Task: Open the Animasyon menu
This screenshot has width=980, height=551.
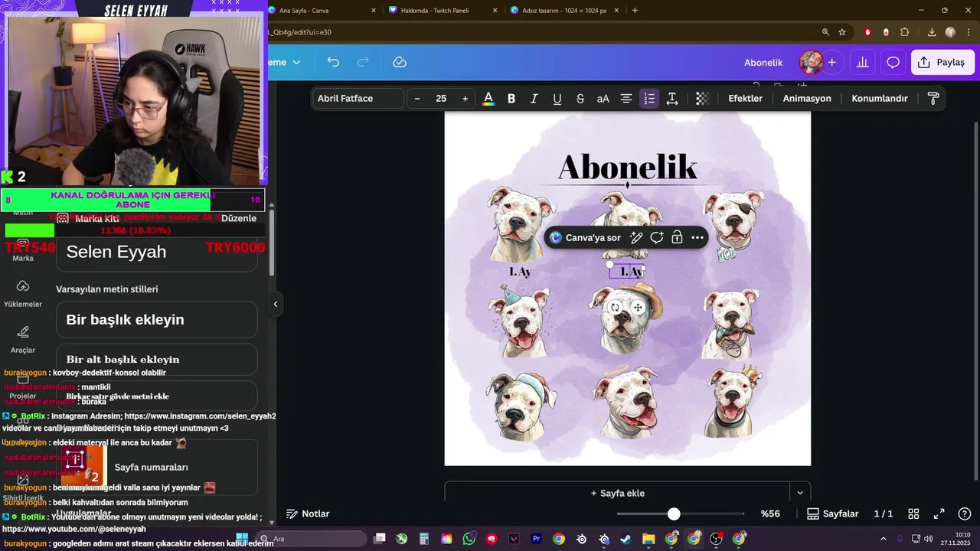Action: coord(807,99)
